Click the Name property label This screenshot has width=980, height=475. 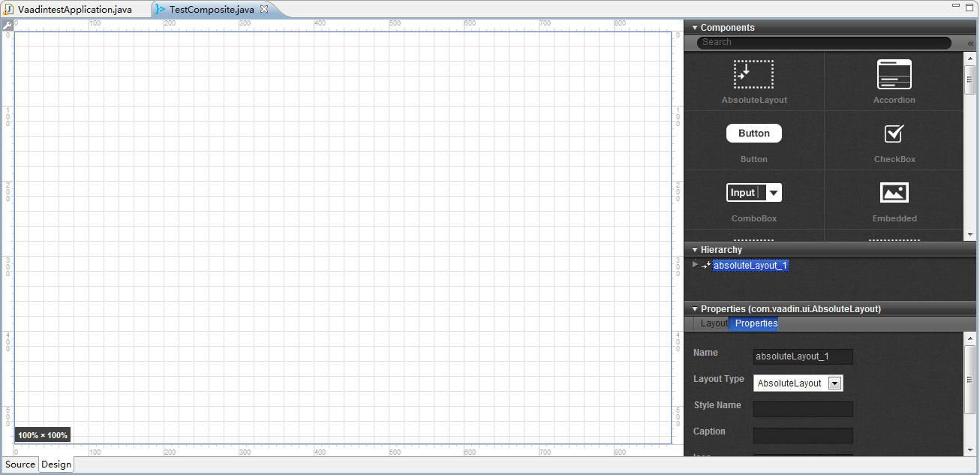705,353
